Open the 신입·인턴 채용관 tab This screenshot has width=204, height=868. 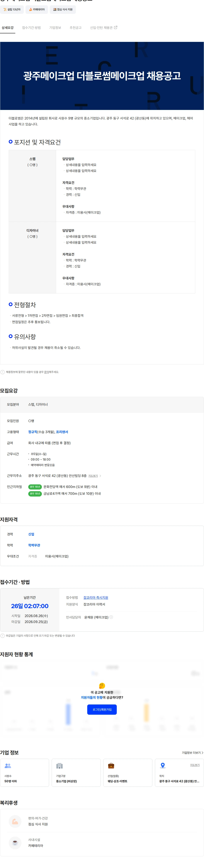(103, 28)
